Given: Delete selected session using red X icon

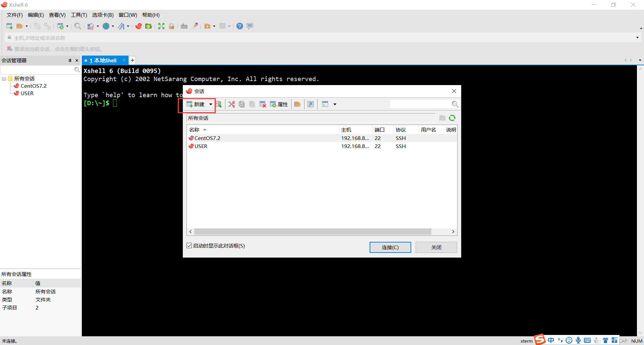Looking at the screenshot, I should 263,104.
